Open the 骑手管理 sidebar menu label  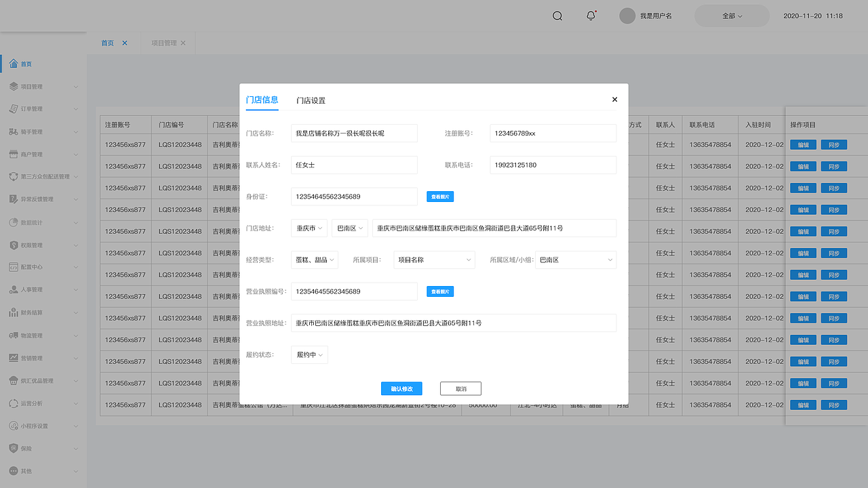(x=32, y=131)
